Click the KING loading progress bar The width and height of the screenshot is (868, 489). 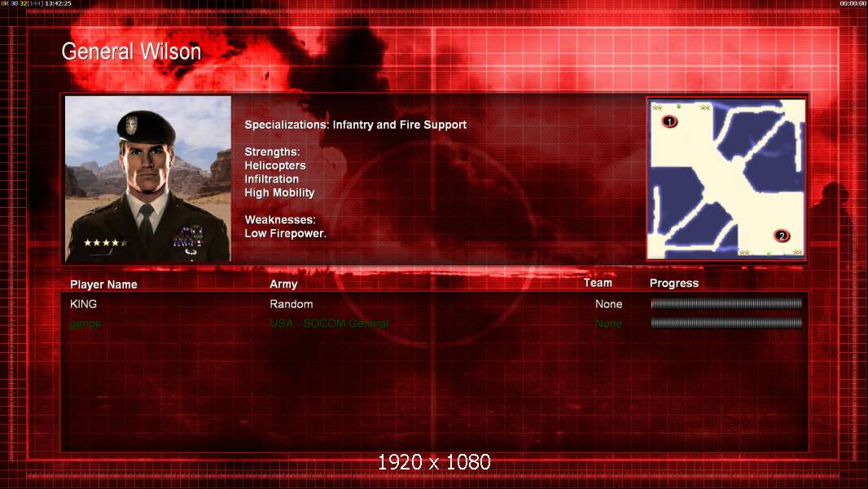tap(726, 303)
